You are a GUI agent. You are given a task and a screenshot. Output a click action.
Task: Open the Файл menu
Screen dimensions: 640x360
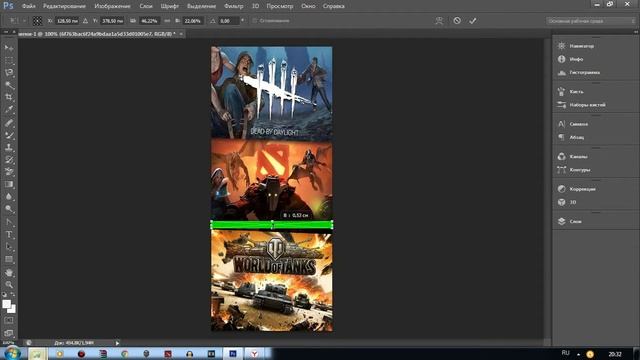click(28, 6)
